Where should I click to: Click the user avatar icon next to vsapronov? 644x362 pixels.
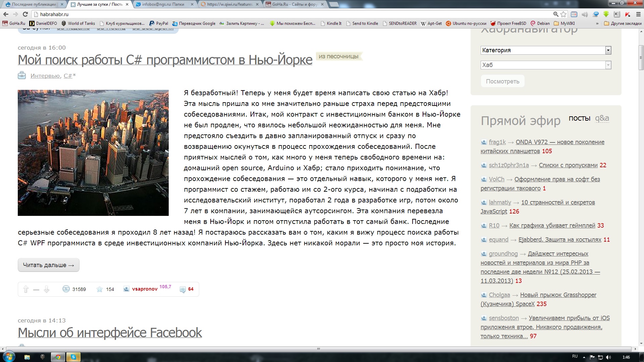coord(126,289)
